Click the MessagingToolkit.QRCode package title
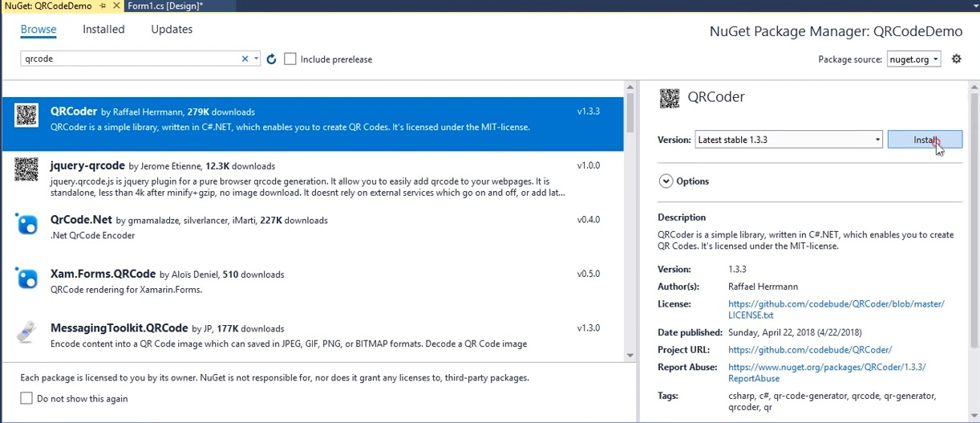This screenshot has width=980, height=423. click(119, 328)
